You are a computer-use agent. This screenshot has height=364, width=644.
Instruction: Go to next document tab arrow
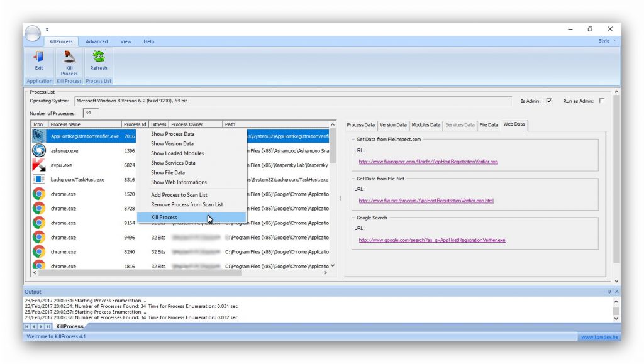click(41, 326)
